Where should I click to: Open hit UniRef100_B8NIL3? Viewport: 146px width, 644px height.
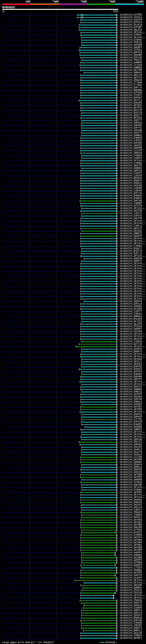pyautogui.click(x=131, y=631)
